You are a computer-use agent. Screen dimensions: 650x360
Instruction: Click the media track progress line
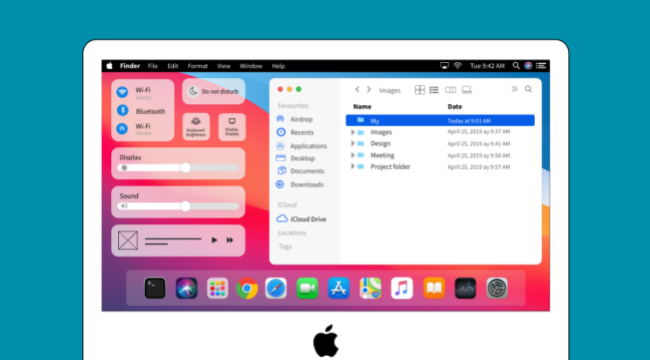[x=173, y=239]
